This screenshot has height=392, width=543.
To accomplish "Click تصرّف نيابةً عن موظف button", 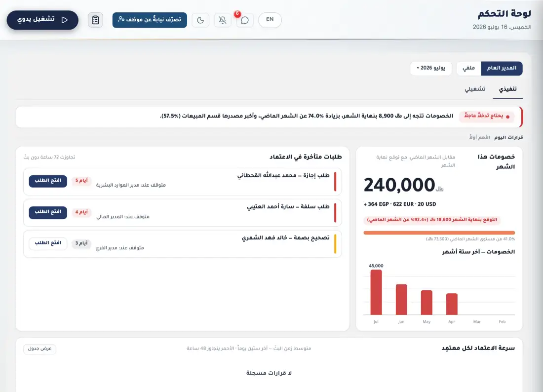I will click(150, 20).
